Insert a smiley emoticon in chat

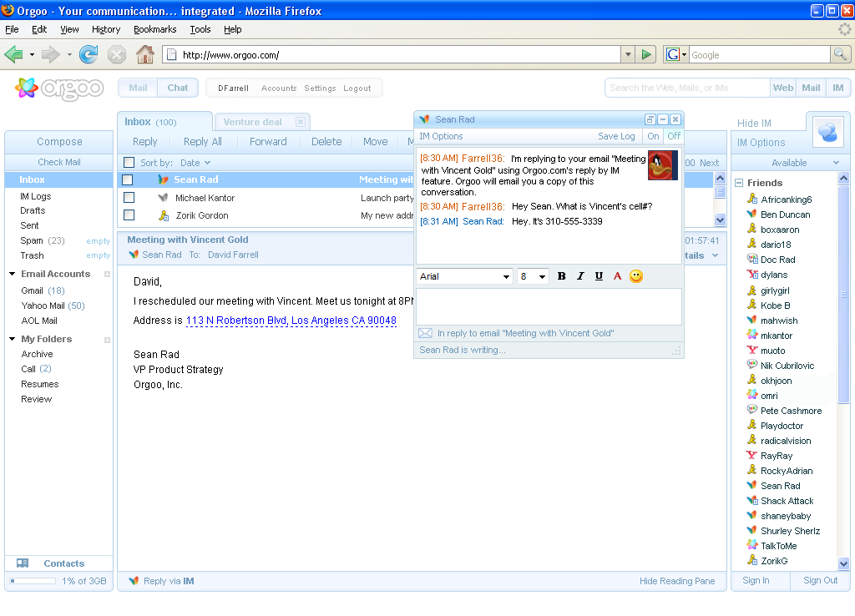(x=636, y=276)
